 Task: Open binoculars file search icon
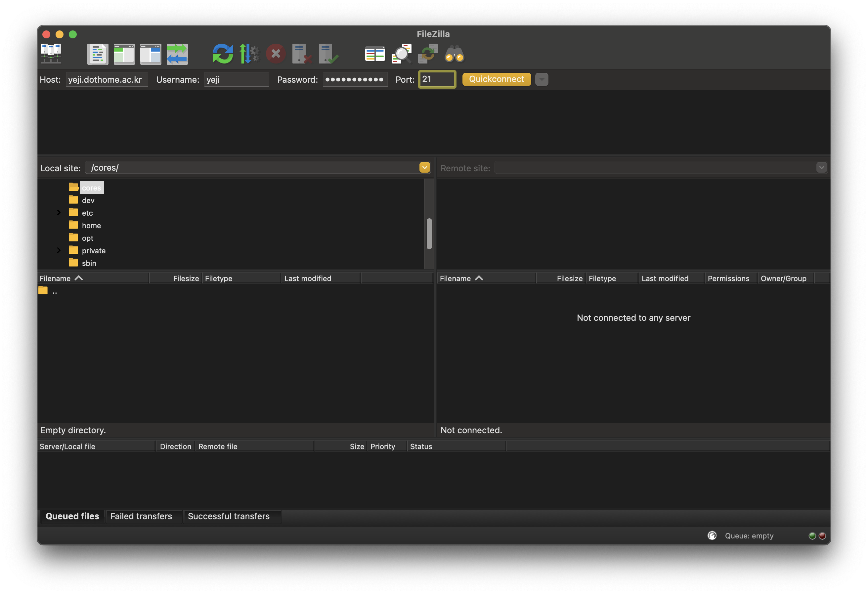coord(454,54)
